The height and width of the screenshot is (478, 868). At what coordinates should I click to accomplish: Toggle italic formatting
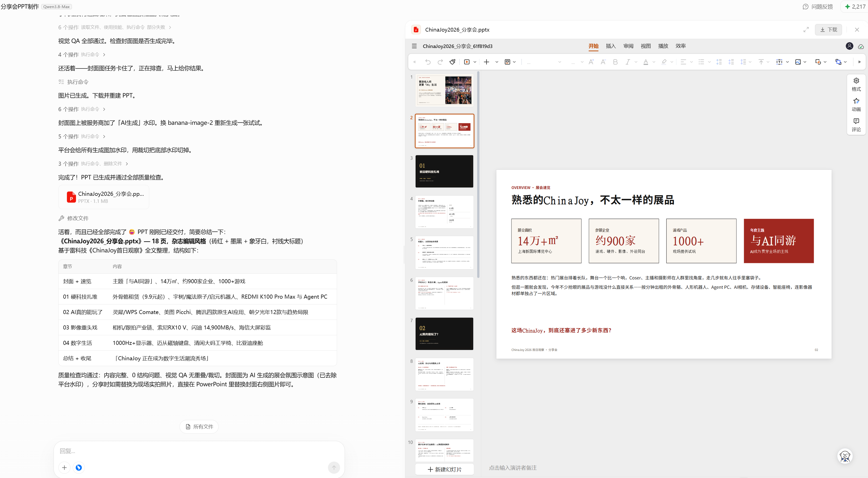[627, 62]
